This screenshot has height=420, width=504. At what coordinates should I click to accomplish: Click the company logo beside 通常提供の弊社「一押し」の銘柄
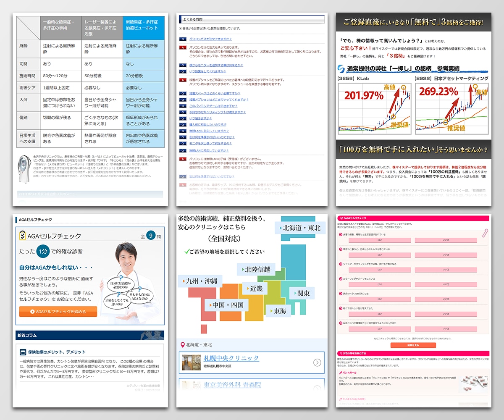[341, 69]
